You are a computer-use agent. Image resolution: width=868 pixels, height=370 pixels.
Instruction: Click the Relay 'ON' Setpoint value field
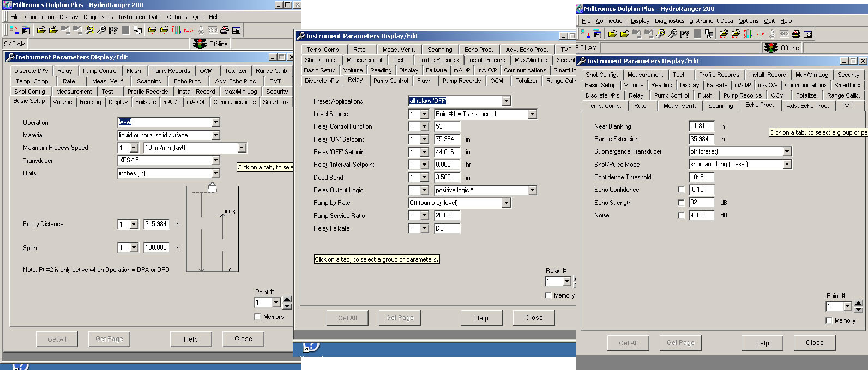447,139
